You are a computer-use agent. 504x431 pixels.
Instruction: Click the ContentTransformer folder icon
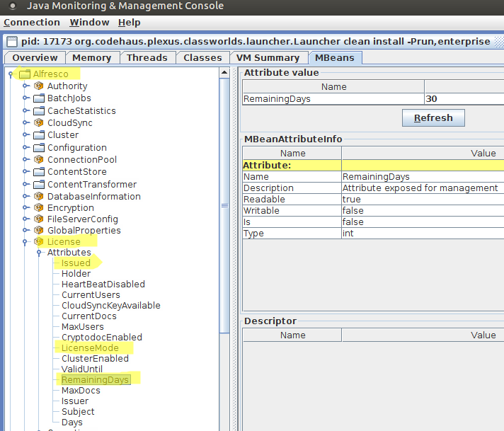(x=39, y=185)
